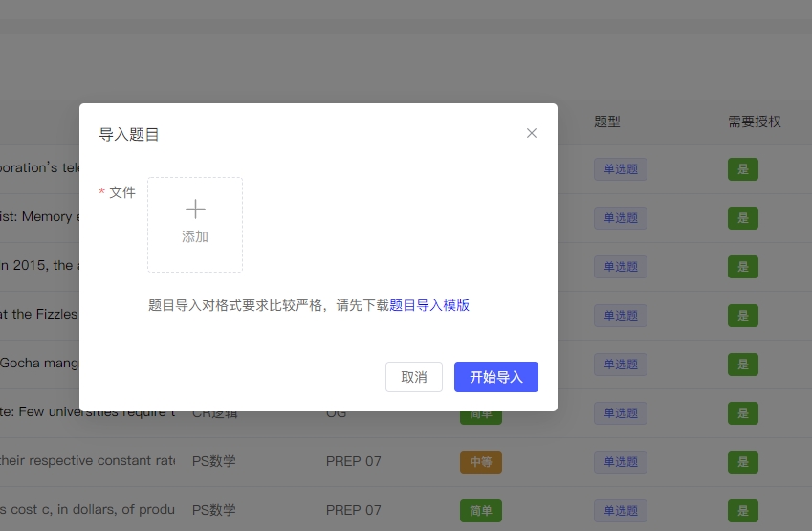
Task: Select the 'their respective constant rate' question row
Action: 87,461
